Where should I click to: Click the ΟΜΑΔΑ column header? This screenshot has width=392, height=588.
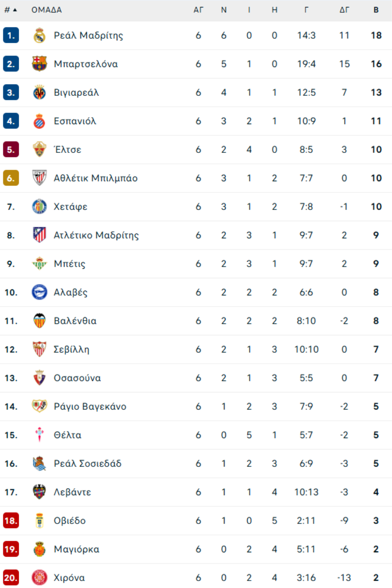click(x=47, y=10)
